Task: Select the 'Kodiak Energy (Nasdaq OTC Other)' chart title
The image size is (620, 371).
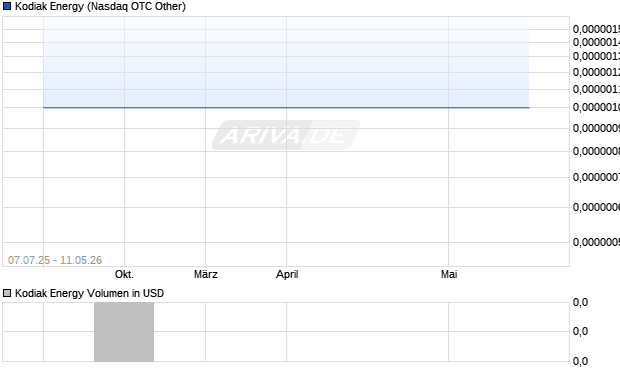Action: click(100, 6)
